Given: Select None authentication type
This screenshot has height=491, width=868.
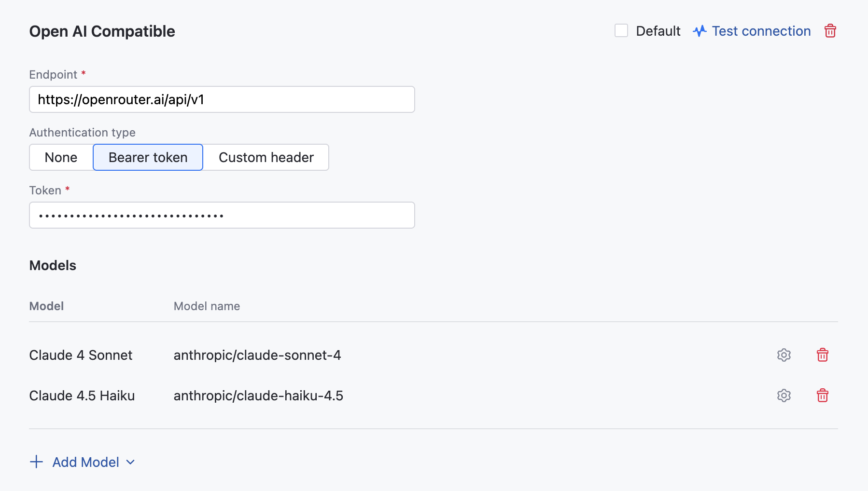Looking at the screenshot, I should coord(60,157).
